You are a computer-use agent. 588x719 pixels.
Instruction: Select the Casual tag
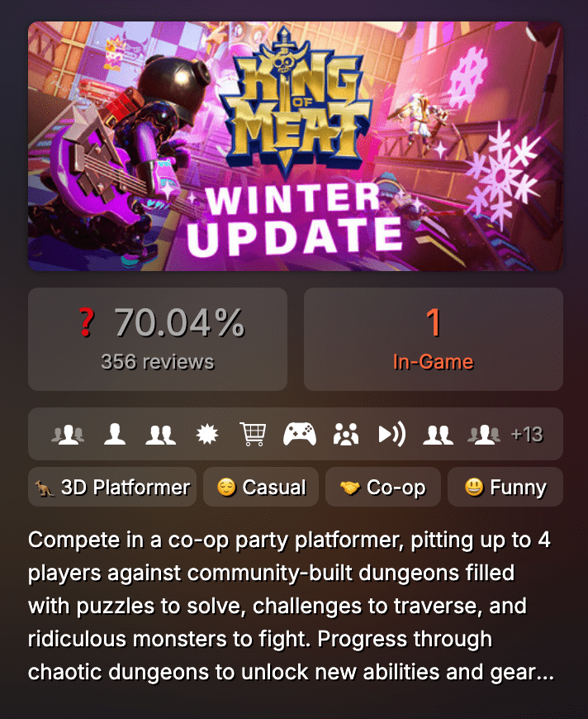click(x=261, y=487)
